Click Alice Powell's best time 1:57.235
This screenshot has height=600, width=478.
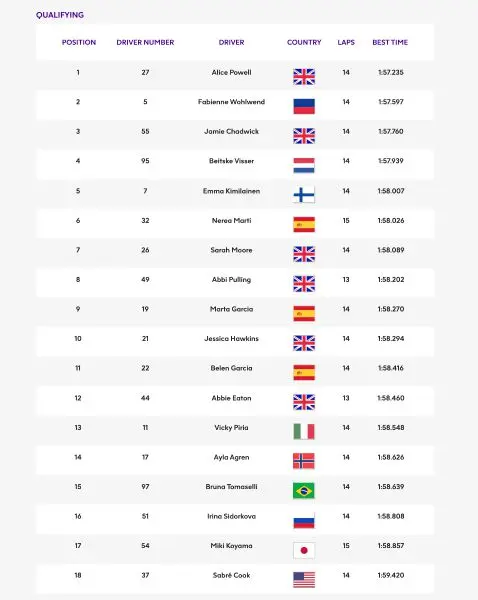coord(391,72)
